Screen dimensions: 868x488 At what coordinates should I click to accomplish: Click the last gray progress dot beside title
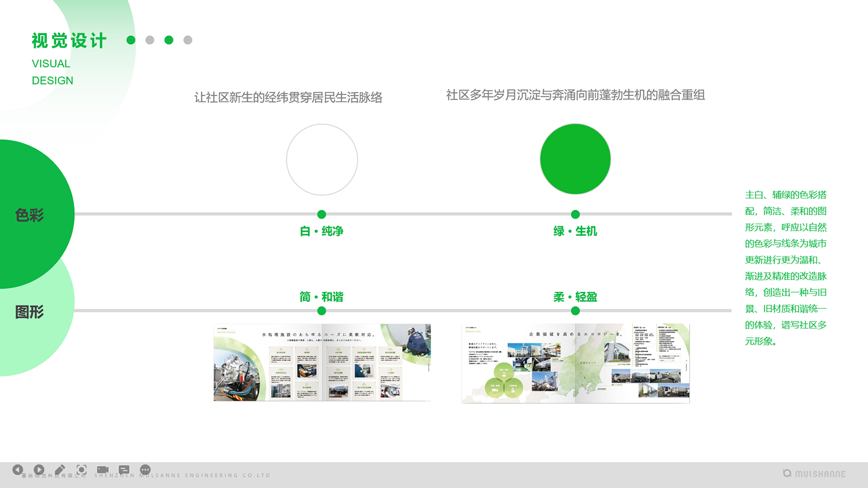pyautogui.click(x=187, y=40)
